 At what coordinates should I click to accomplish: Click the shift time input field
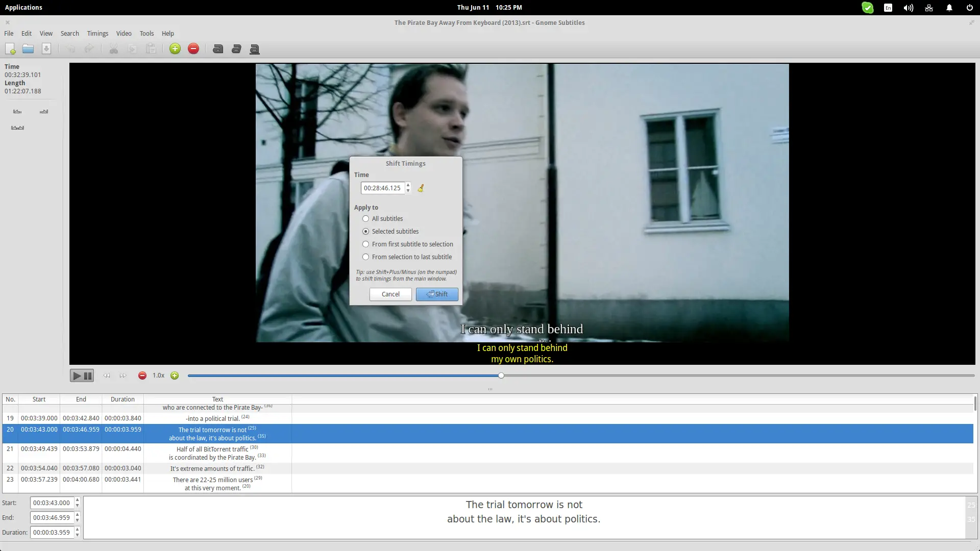coord(383,188)
